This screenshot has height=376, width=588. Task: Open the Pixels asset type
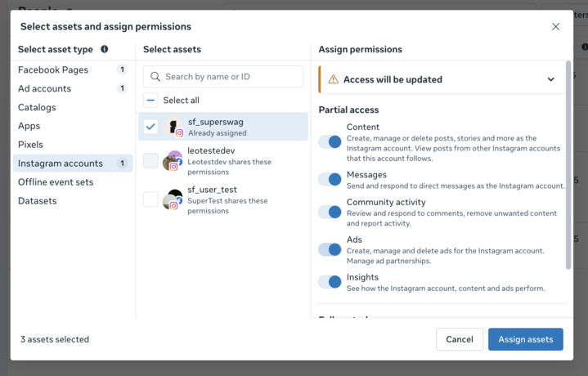pyautogui.click(x=73, y=145)
